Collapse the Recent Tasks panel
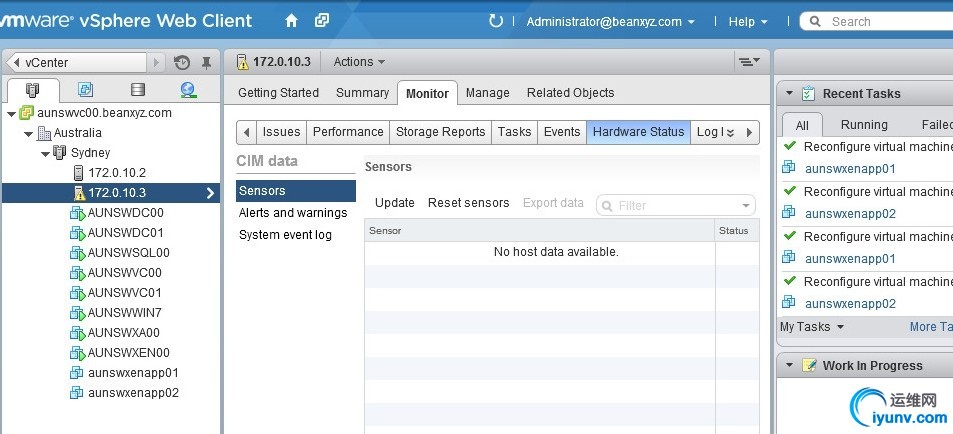This screenshot has height=434, width=953. point(790,94)
